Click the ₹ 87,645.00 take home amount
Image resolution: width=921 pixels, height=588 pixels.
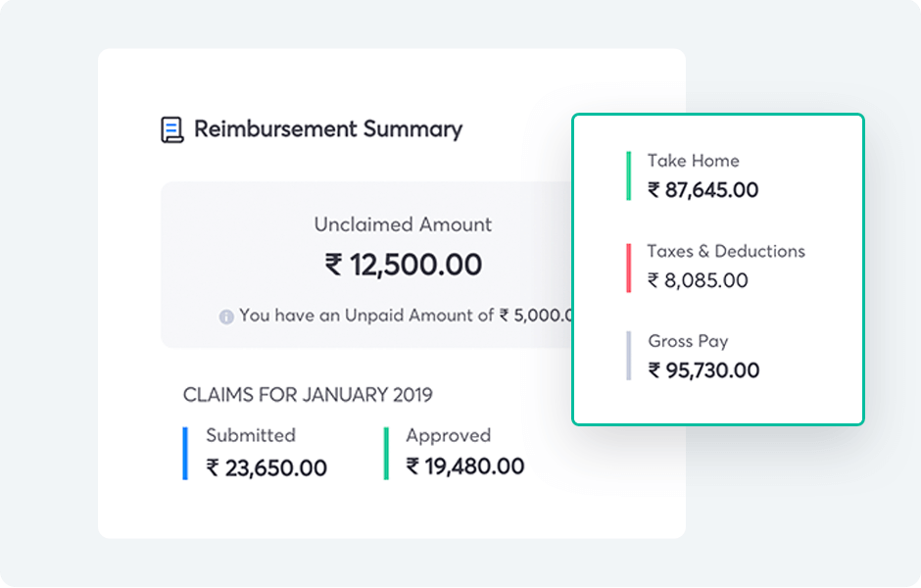click(x=703, y=190)
